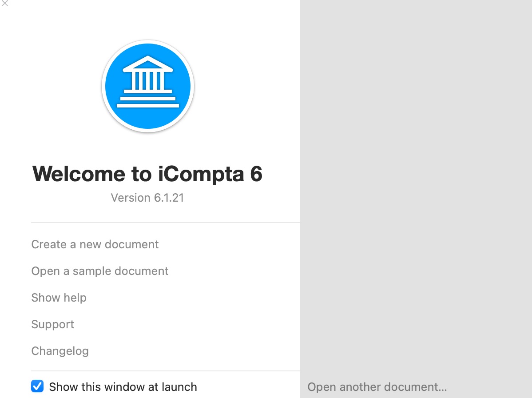Click the white columns in the bank icon
The image size is (532, 398).
click(x=148, y=81)
